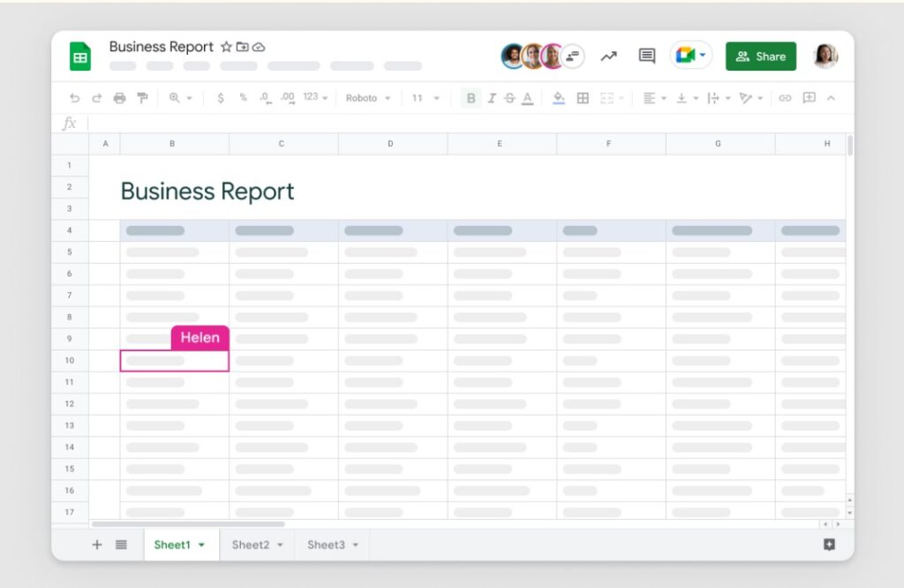Open the text color picker
Screen dimensions: 904x588
tap(527, 99)
